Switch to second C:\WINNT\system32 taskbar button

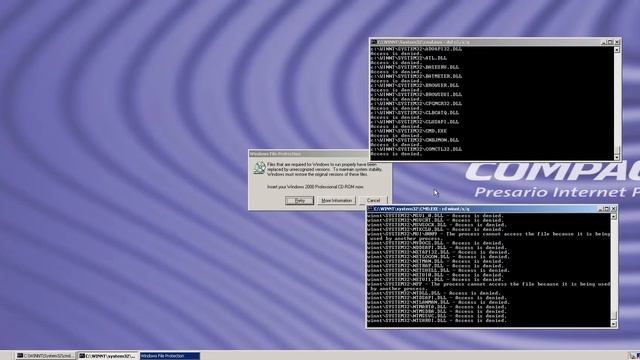(108, 356)
